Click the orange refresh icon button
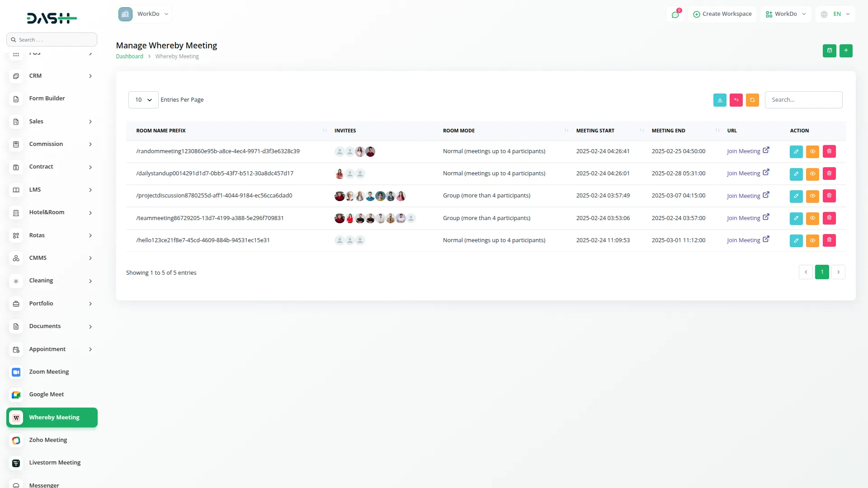This screenshot has width=868, height=488. (x=752, y=100)
